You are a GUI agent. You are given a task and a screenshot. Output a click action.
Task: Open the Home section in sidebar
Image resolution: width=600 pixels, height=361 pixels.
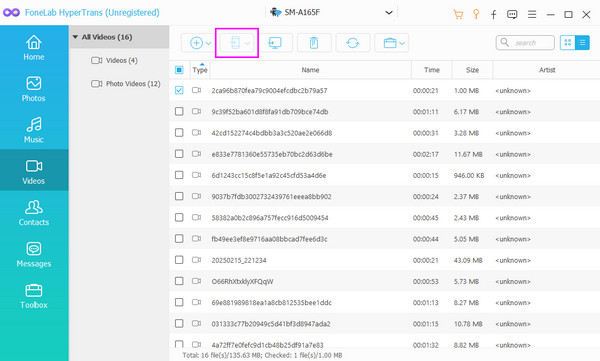click(34, 48)
